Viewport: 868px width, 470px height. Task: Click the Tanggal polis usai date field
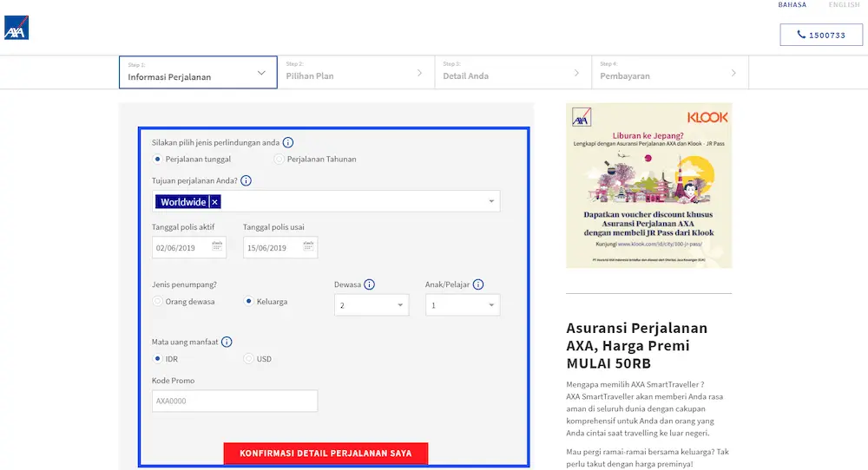(x=280, y=247)
